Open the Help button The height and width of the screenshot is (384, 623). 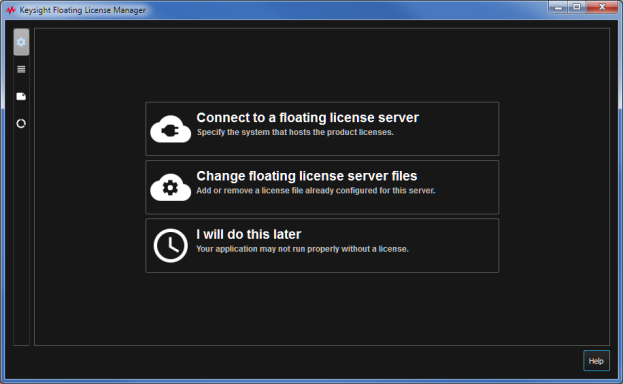click(x=596, y=361)
